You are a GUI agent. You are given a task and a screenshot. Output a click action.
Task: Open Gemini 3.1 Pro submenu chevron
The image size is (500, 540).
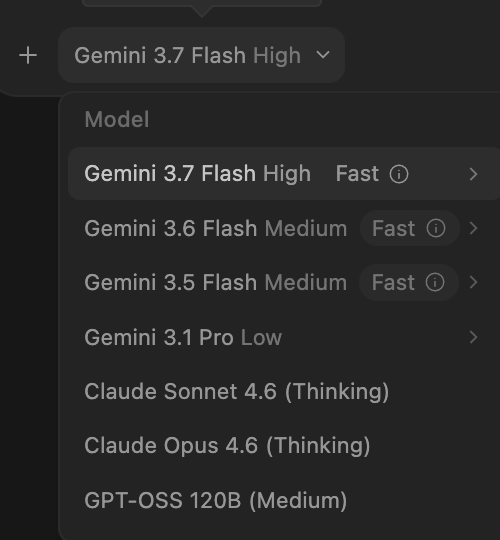point(473,337)
